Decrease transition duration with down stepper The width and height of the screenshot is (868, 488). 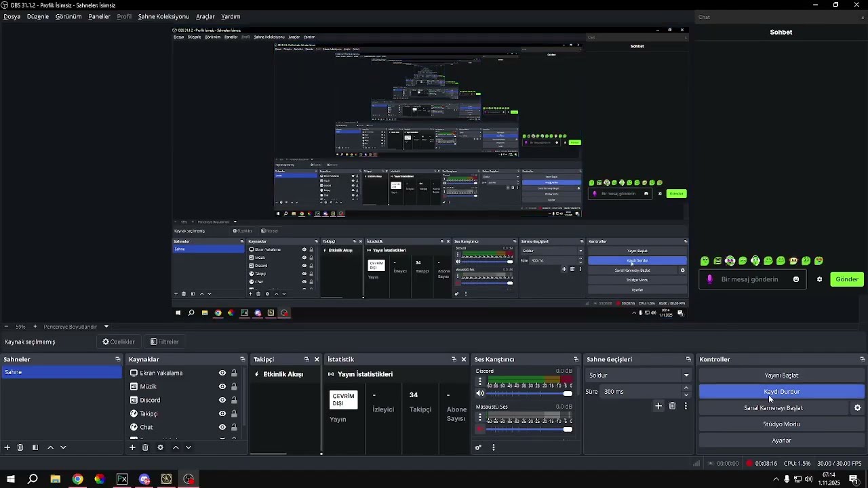coord(686,394)
